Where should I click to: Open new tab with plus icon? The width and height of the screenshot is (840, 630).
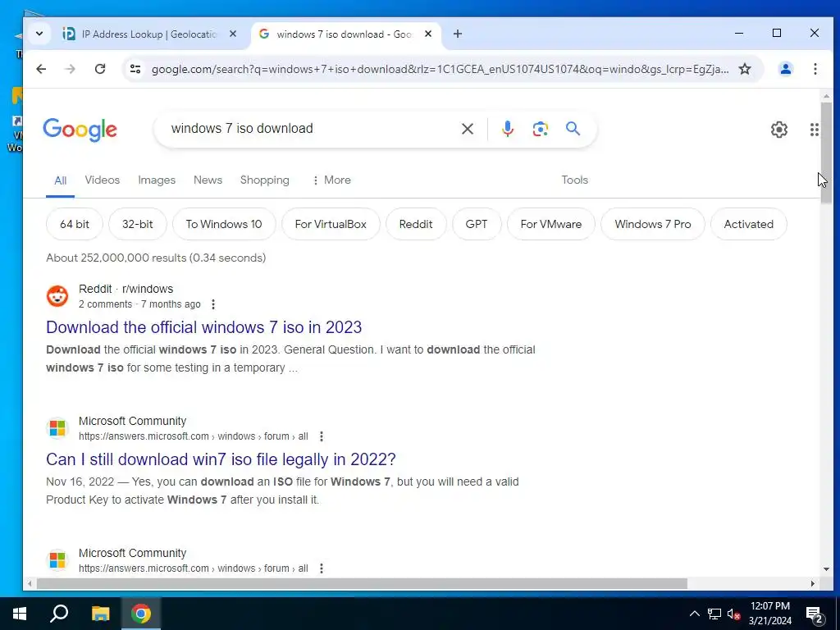(x=458, y=34)
